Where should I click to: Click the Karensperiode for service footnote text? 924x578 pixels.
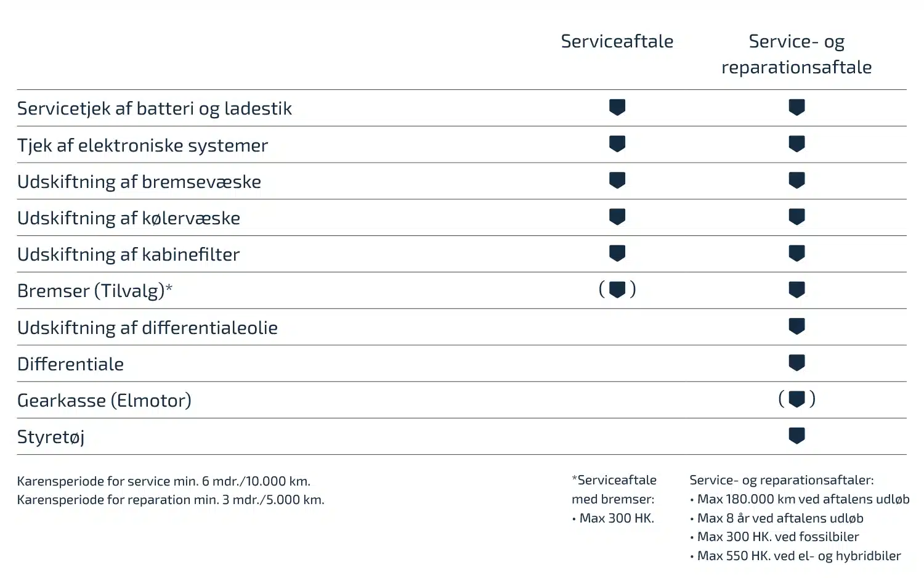[164, 481]
